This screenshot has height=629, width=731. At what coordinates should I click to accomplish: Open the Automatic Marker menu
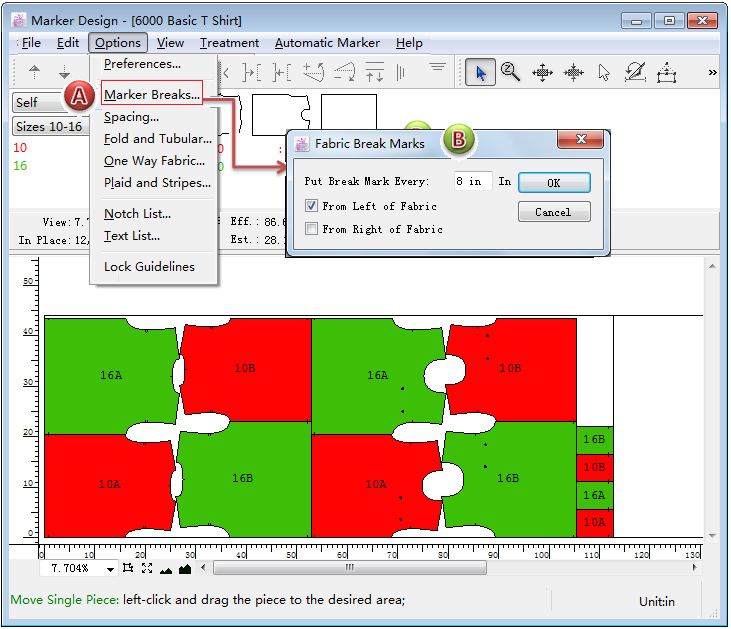coord(327,43)
